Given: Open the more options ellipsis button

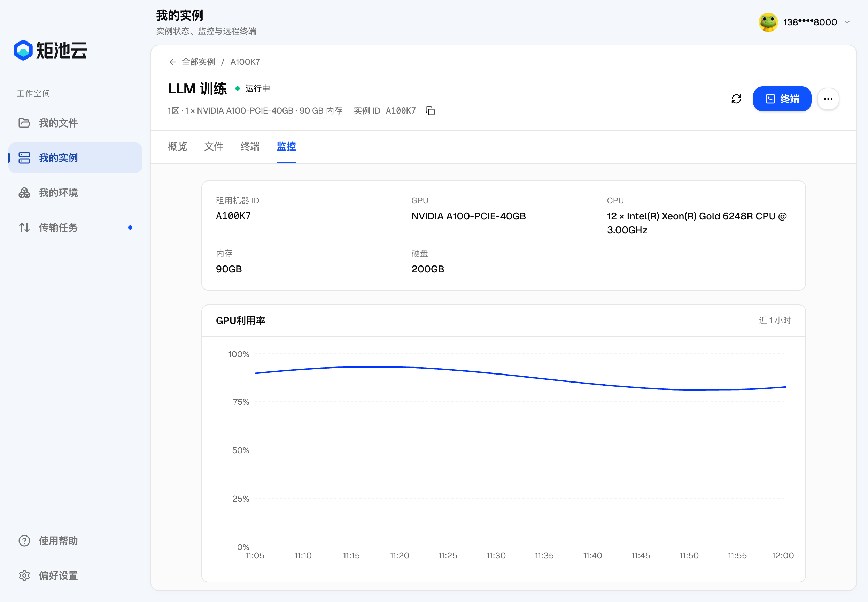Looking at the screenshot, I should (828, 99).
